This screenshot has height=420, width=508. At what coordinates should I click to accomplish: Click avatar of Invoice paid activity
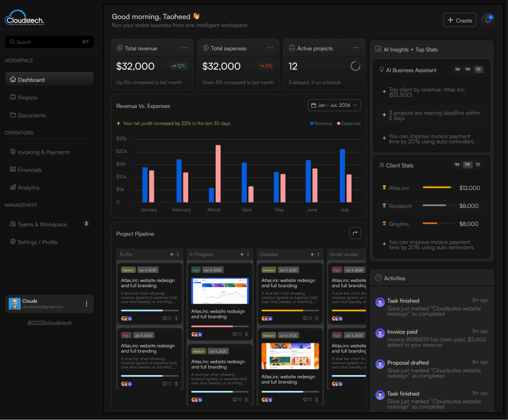(380, 333)
